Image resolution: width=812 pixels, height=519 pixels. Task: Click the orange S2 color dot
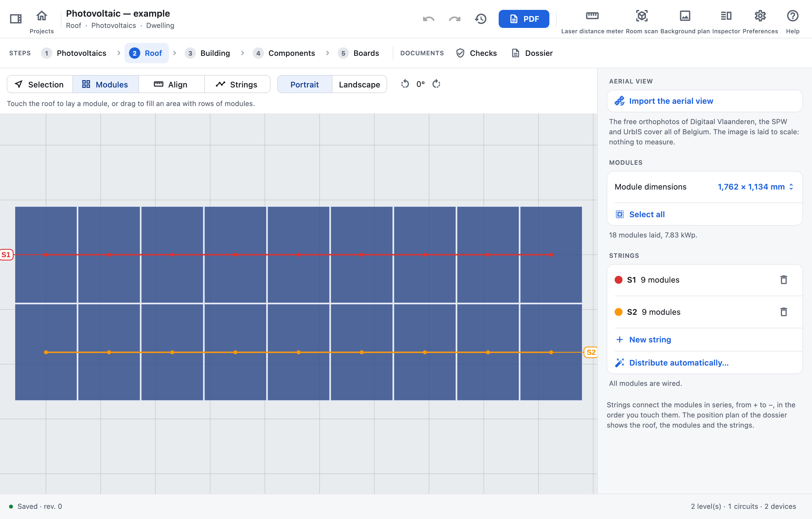(618, 312)
